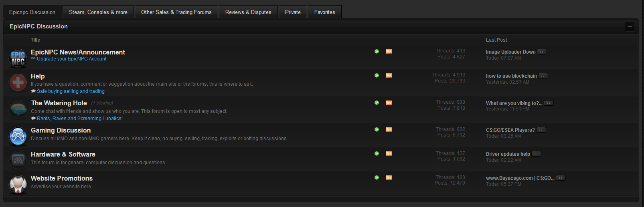
Task: Click the green check in Hardware & Software row
Action: [377, 153]
